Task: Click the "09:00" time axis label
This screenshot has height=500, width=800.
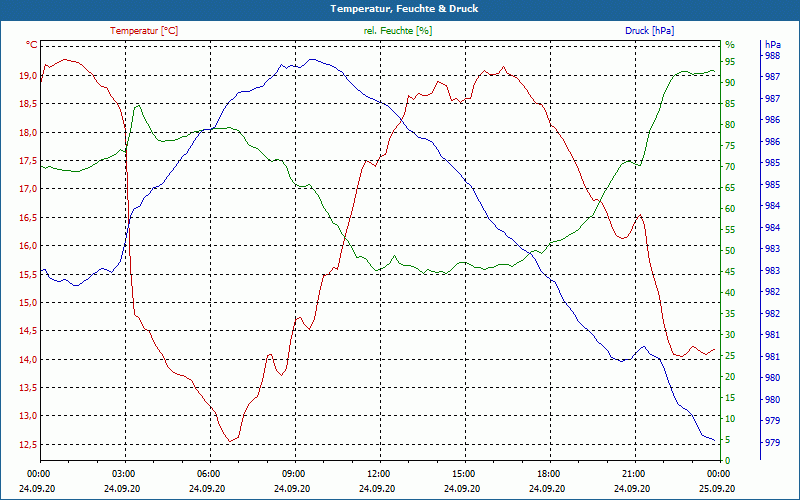Action: point(292,474)
